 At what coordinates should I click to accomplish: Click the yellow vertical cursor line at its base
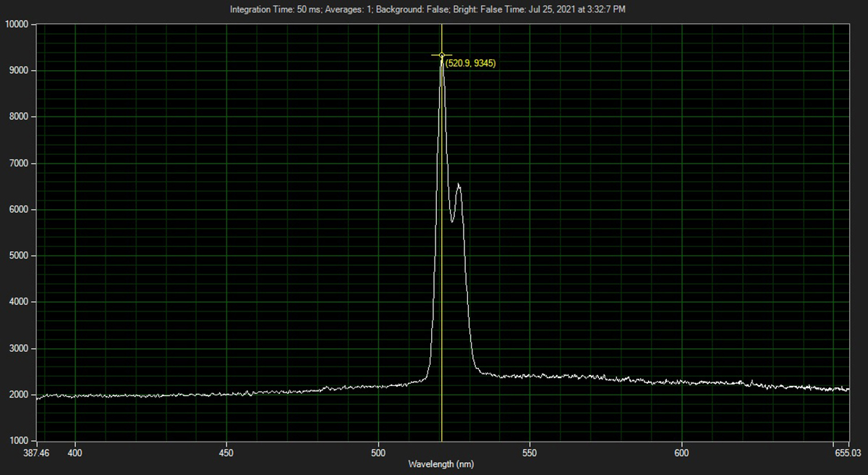click(x=442, y=437)
